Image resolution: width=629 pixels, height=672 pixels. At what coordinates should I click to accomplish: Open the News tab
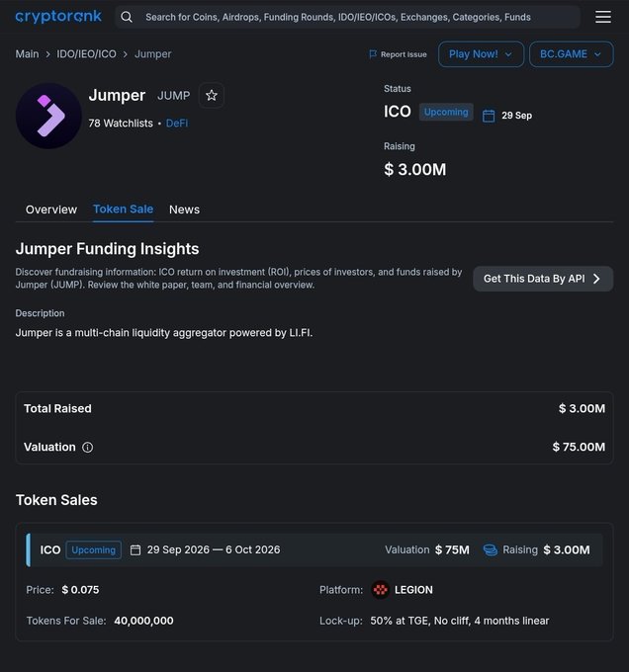tap(184, 210)
